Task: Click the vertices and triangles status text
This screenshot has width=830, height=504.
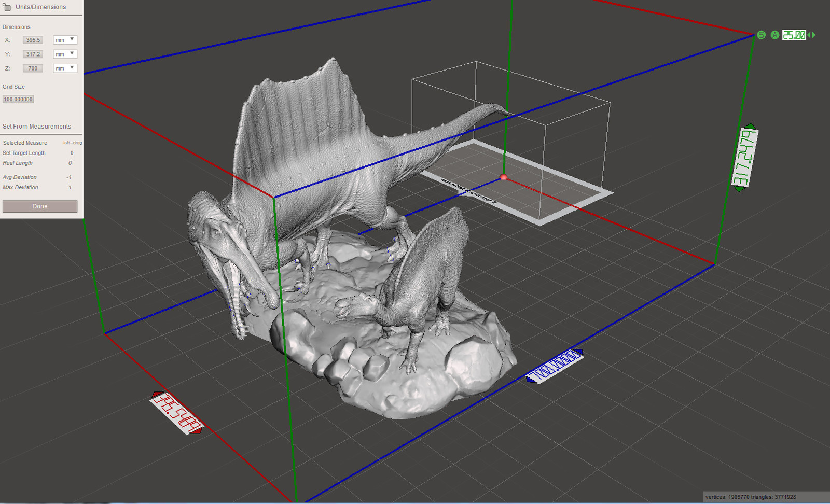Action: (751, 497)
